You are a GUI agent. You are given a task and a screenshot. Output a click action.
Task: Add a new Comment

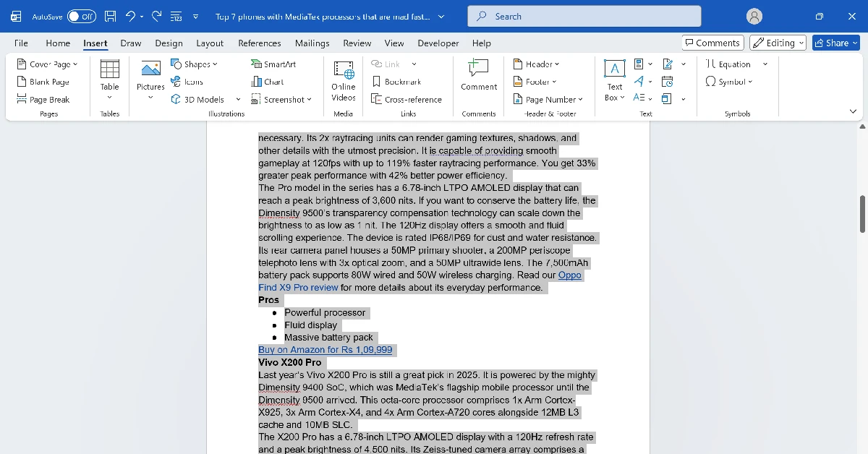[479, 76]
